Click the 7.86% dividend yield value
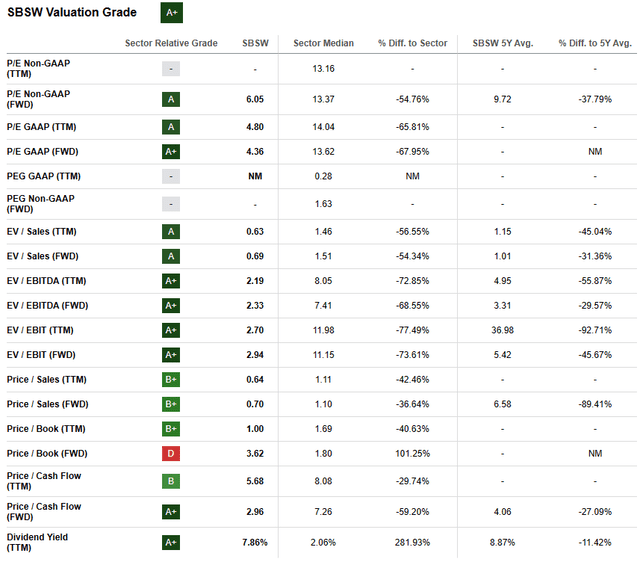This screenshot has height=562, width=640. pyautogui.click(x=255, y=542)
